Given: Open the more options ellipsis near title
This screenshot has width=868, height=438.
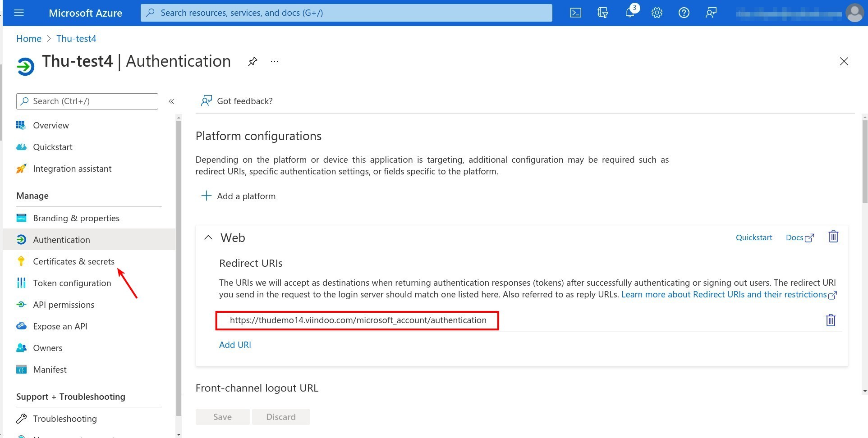Looking at the screenshot, I should tap(275, 61).
